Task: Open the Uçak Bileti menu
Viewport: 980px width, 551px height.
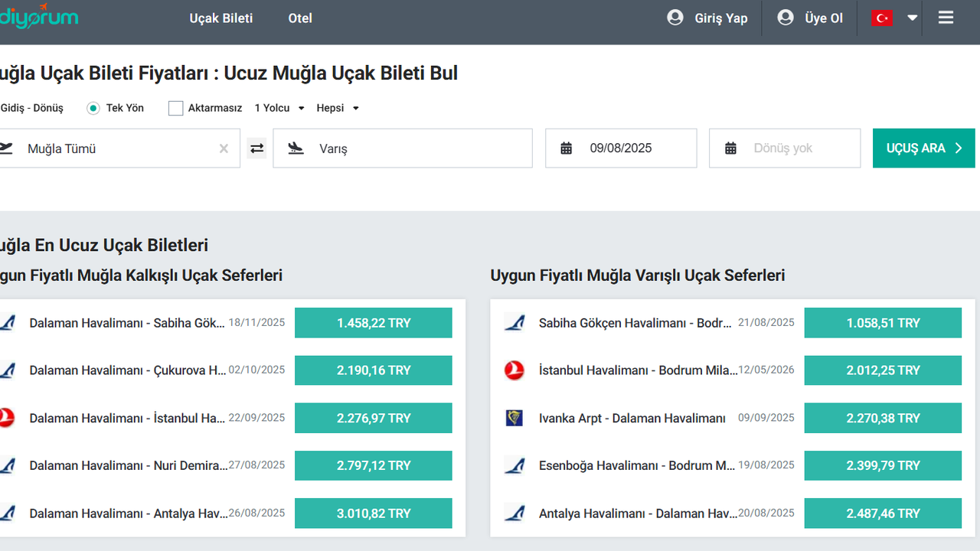Action: [x=221, y=18]
